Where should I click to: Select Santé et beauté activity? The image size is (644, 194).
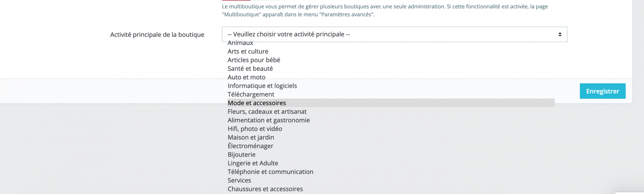point(250,69)
